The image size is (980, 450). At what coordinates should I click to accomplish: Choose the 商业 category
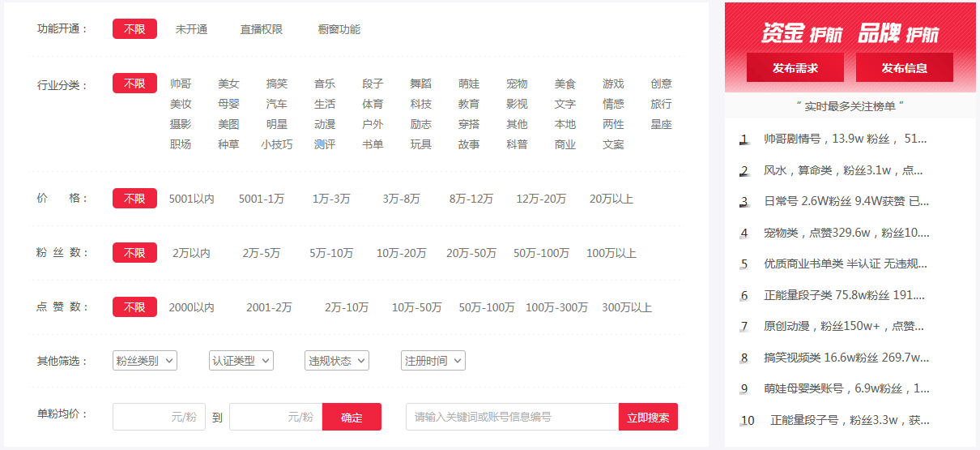[565, 144]
